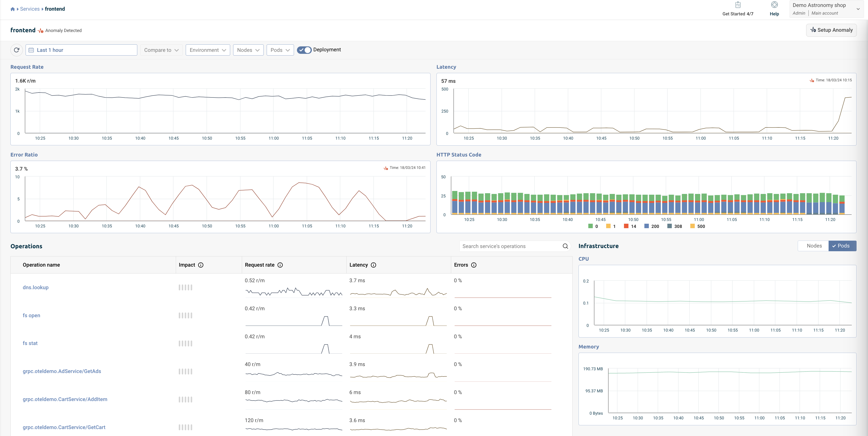Click '120 r/m' rate for CartService/GetCart
The width and height of the screenshot is (868, 436).
254,420
